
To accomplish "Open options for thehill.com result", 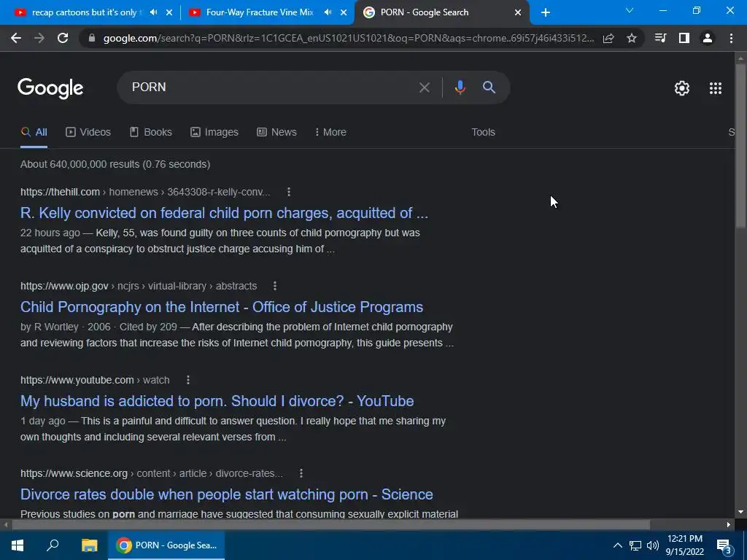I will (x=289, y=192).
